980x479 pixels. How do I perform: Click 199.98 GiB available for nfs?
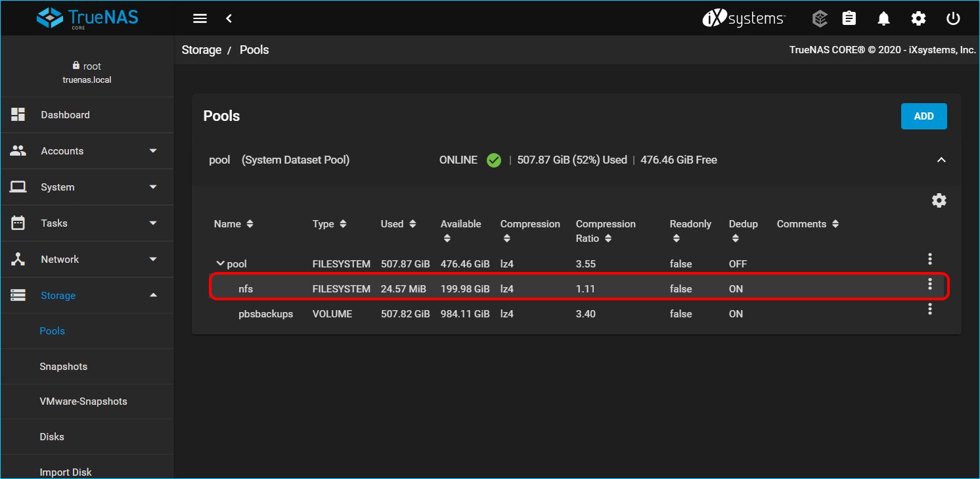(465, 289)
